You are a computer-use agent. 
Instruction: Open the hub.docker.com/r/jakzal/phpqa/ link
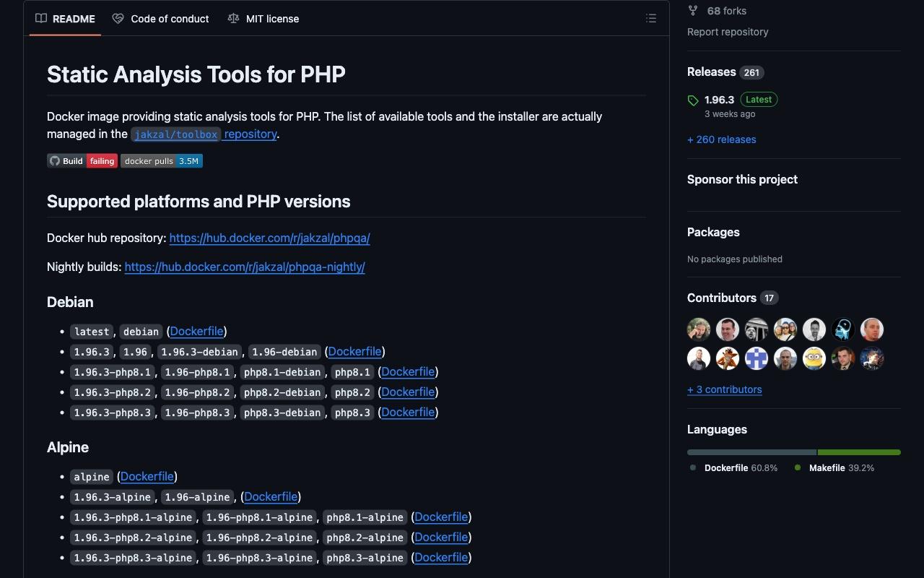[x=269, y=238]
